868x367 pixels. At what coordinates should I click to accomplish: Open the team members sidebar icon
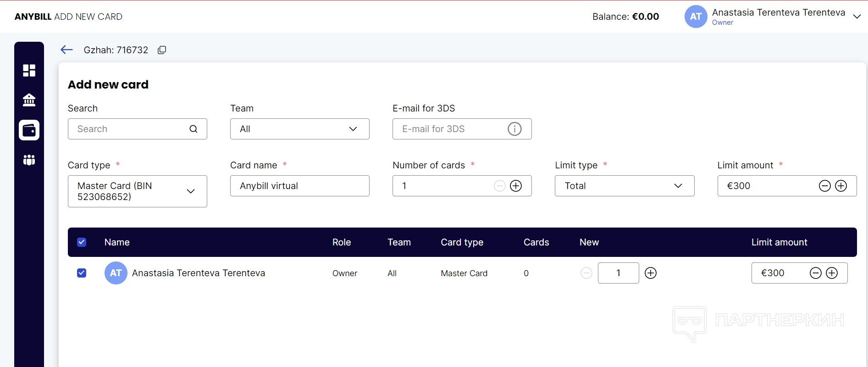point(29,160)
